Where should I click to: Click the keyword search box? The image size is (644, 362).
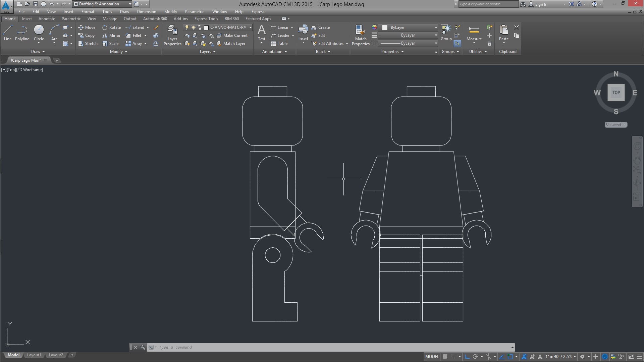click(488, 4)
